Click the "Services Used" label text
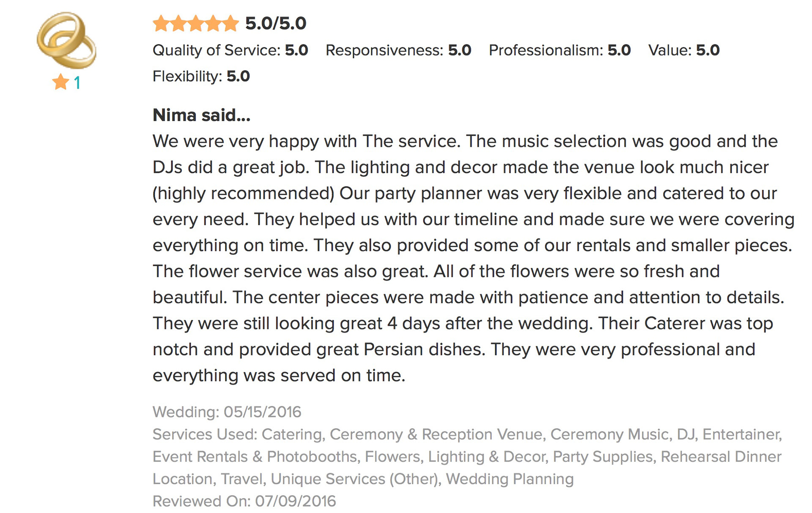812x513 pixels. pos(205,434)
